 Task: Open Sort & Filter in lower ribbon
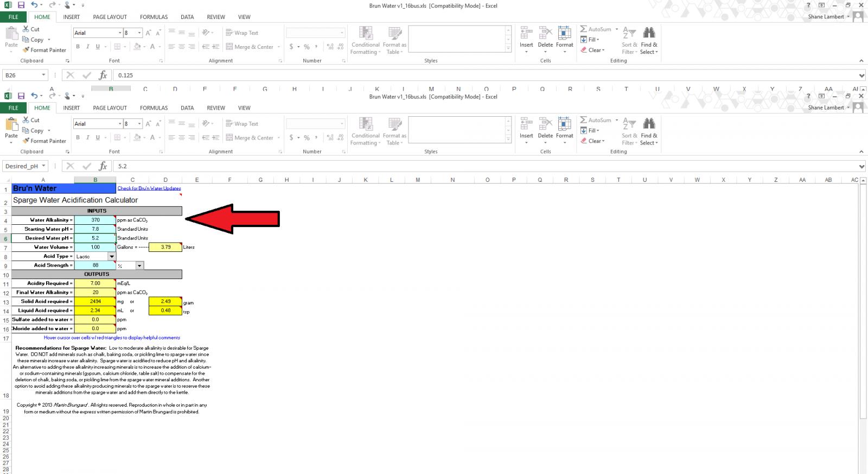coord(629,131)
